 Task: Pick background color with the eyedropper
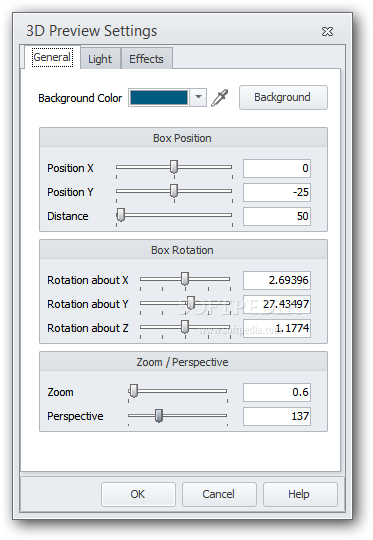pos(220,98)
